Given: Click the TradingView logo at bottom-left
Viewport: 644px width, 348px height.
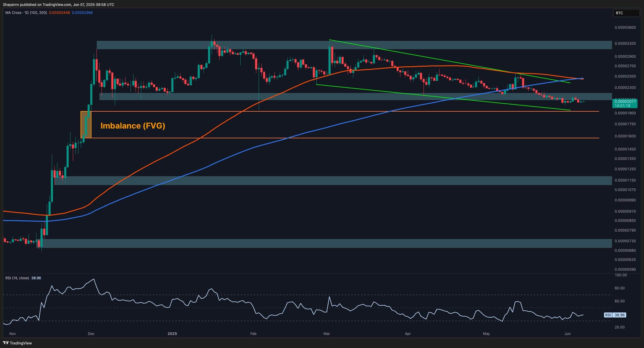Looking at the screenshot, I should [x=17, y=343].
